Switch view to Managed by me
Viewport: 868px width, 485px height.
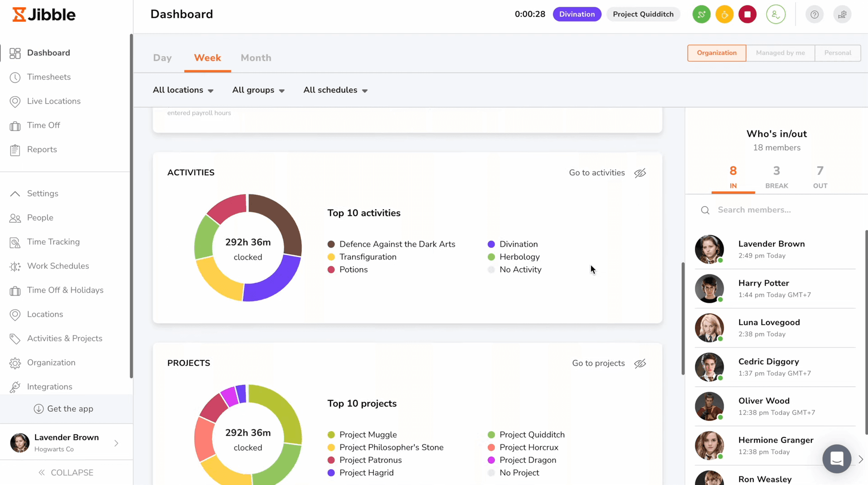(780, 53)
